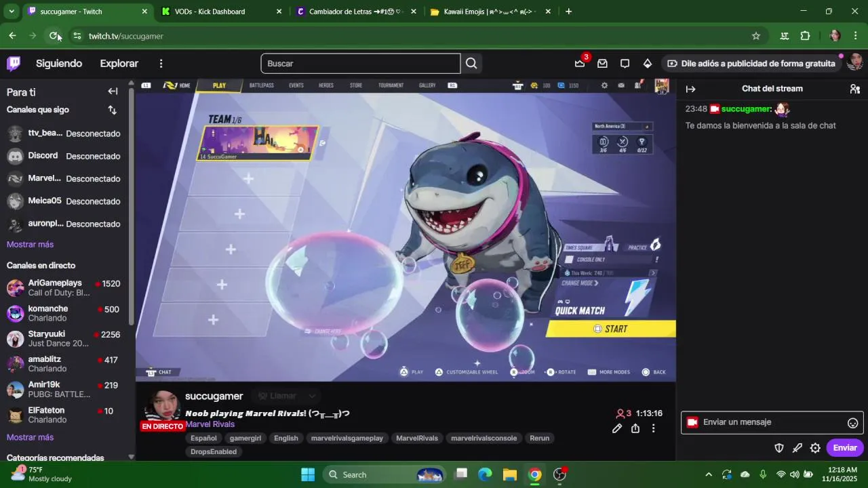
Task: Open Staryuuki live channel
Action: 64,339
